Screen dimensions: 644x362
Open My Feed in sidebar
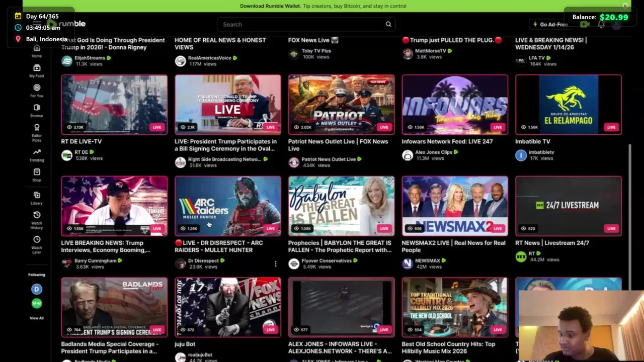coord(37,71)
